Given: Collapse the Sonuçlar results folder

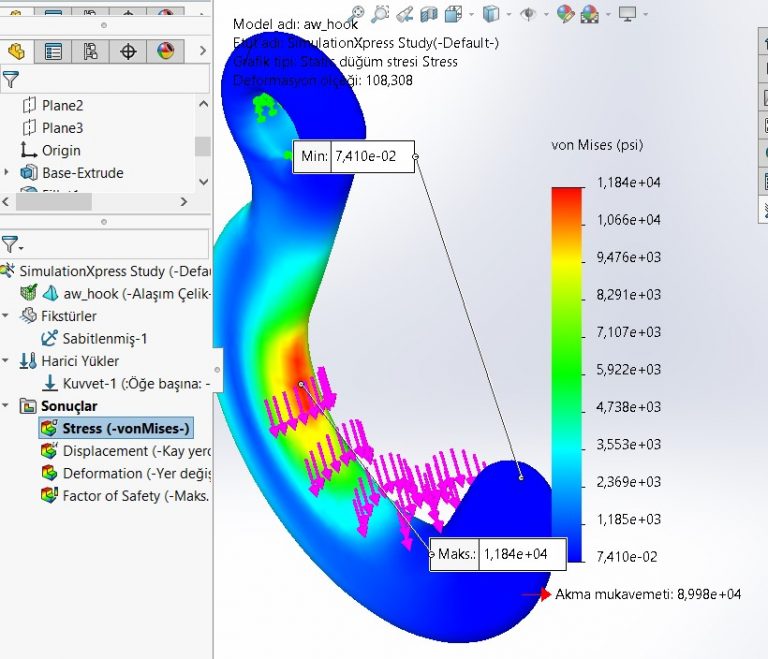Looking at the screenshot, I should [7, 406].
